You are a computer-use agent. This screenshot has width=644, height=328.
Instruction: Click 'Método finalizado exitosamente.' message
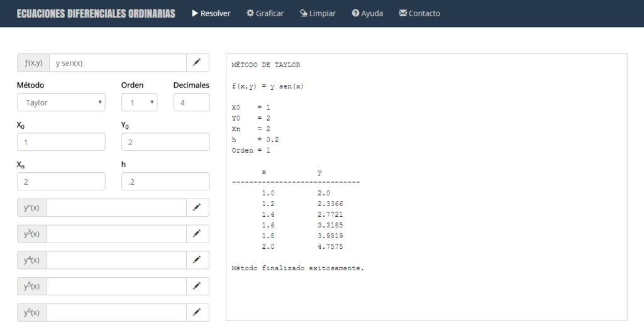(297, 268)
